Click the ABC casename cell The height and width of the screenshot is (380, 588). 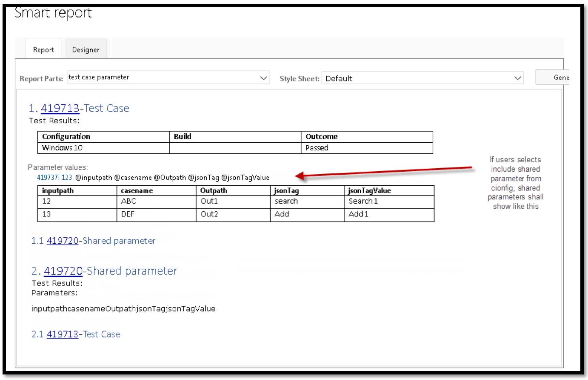[128, 201]
